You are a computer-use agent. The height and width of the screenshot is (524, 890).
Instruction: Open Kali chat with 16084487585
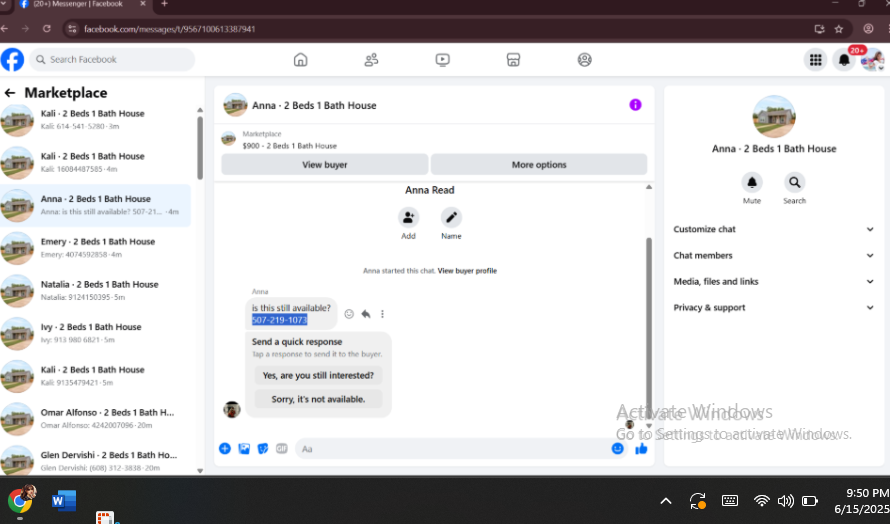(x=95, y=162)
